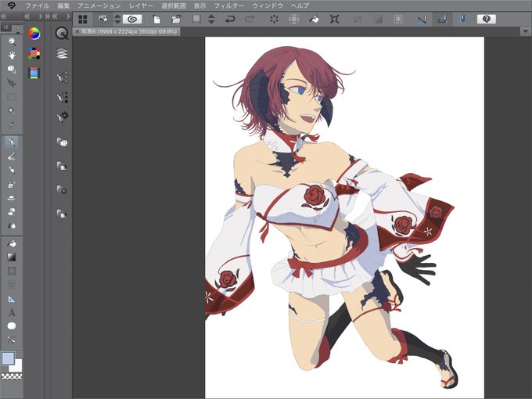Image resolution: width=532 pixels, height=399 pixels.
Task: Select the Airbrush tool
Action: tap(12, 184)
